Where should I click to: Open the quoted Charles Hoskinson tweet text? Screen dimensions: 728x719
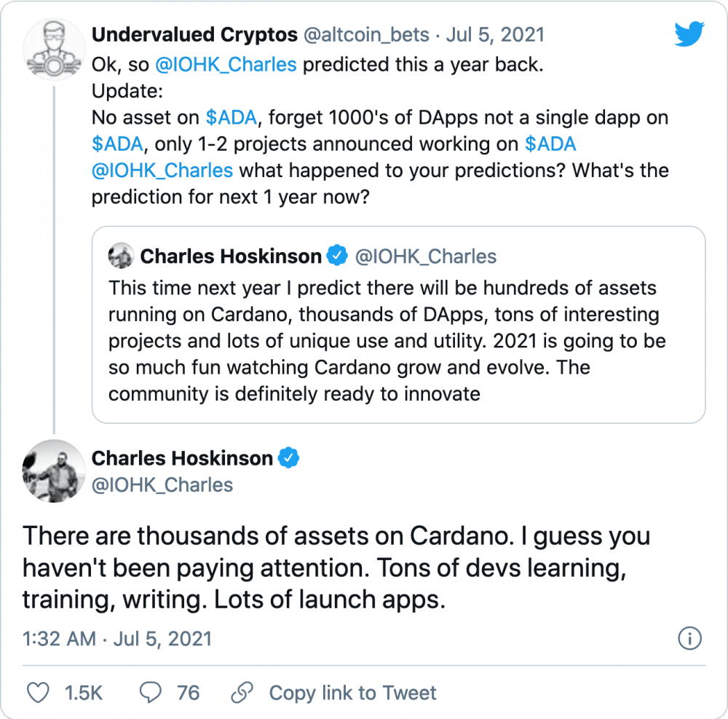(387, 341)
